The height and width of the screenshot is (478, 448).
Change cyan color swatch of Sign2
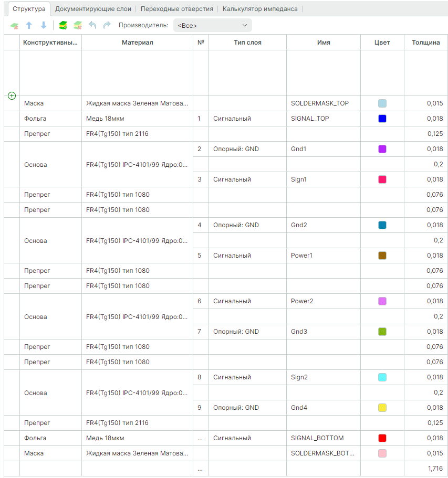pyautogui.click(x=382, y=377)
